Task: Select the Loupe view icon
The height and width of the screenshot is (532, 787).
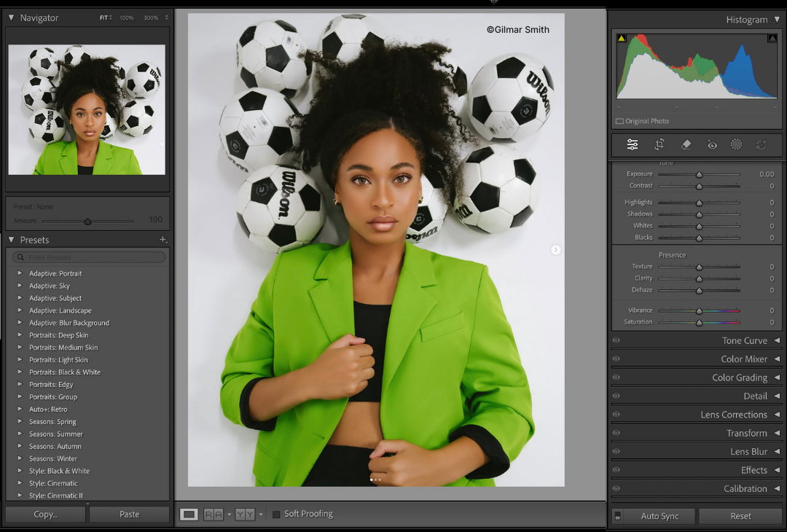Action: (x=188, y=514)
